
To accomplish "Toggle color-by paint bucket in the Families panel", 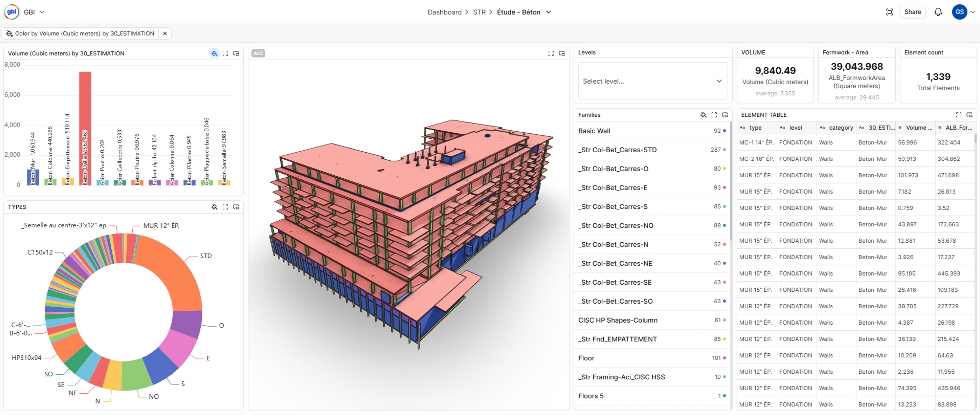I will (x=703, y=115).
